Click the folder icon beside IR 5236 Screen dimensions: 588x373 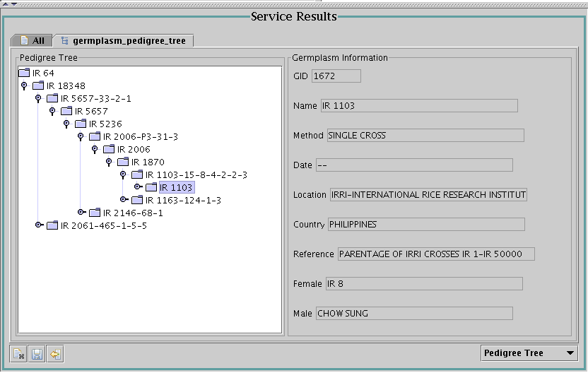tap(81, 124)
